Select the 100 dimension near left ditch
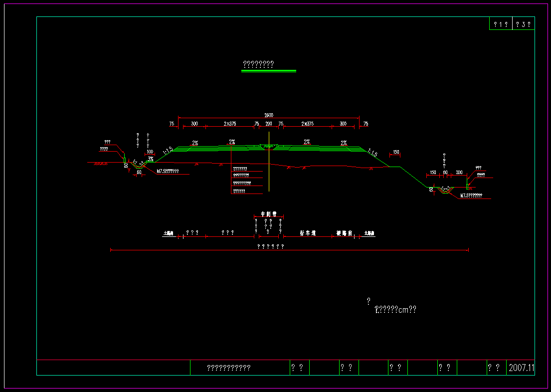Viewport: 551px width, 392px height. coord(150,152)
